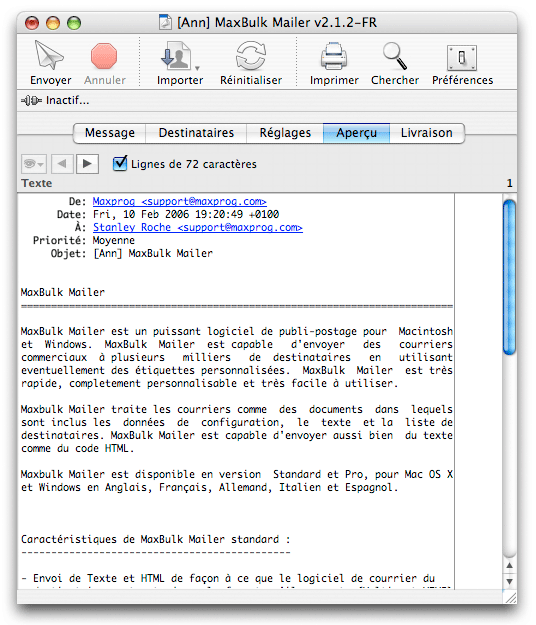Click the Envoyer paper plane icon
The height and width of the screenshot is (625, 536).
[x=49, y=55]
